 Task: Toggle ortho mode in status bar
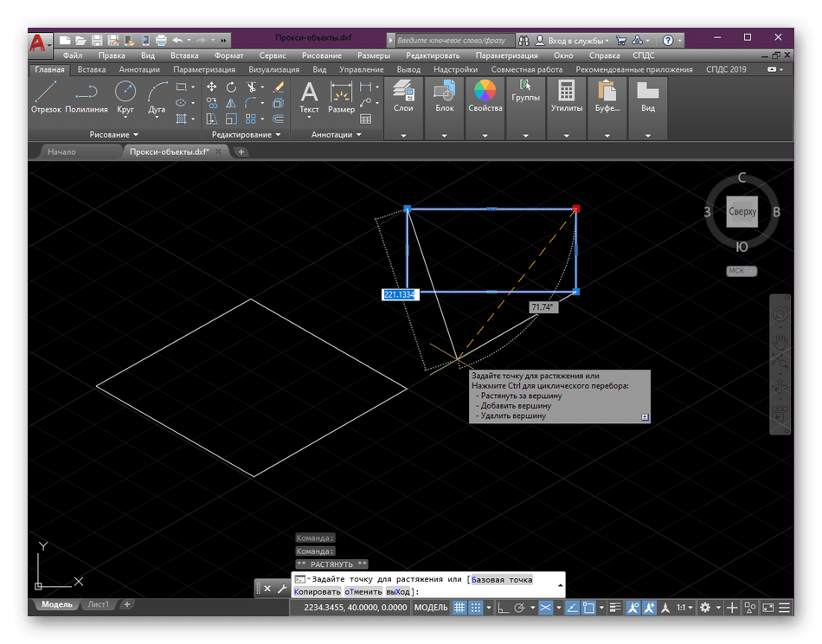point(504,608)
